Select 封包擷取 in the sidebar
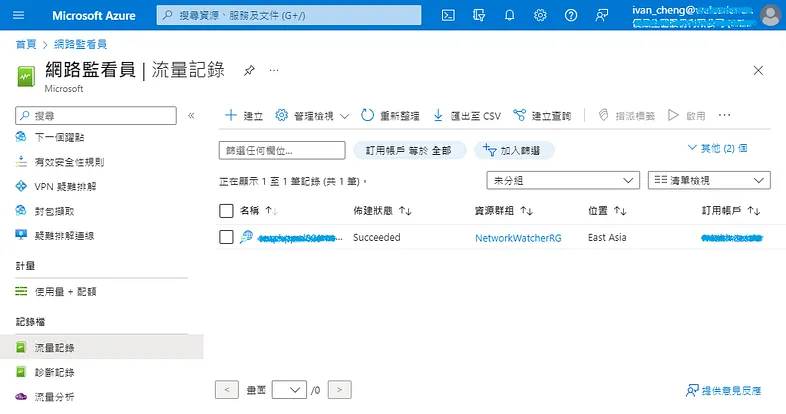 click(54, 211)
